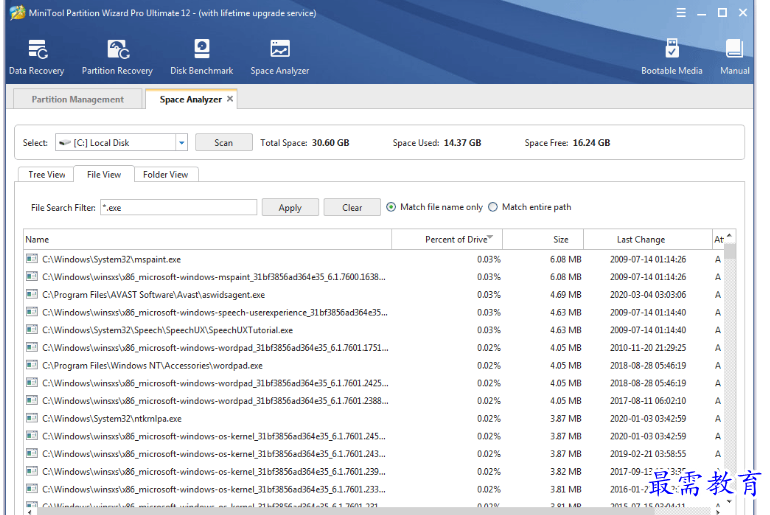Clear the file search filter
Image resolution: width=770 pixels, height=515 pixels.
pyautogui.click(x=352, y=207)
